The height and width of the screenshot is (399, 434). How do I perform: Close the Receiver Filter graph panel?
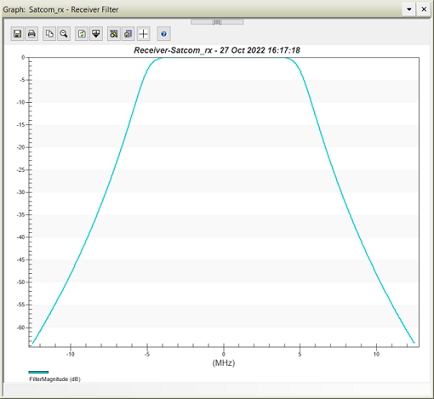pos(424,9)
